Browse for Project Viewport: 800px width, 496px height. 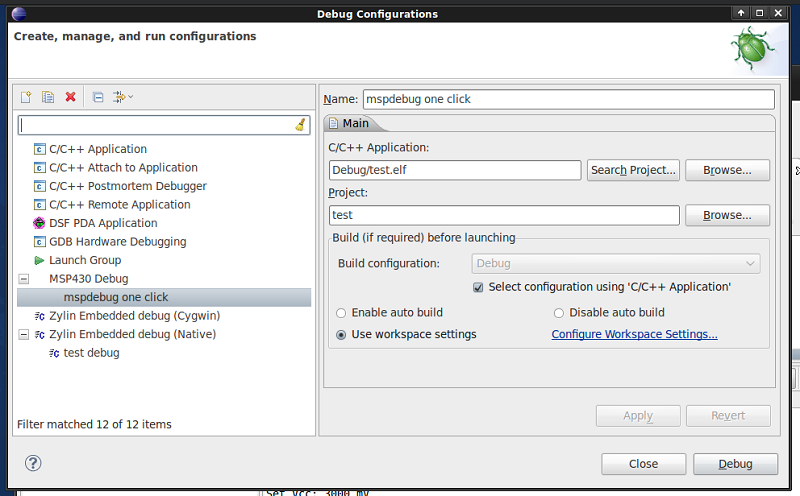(x=727, y=215)
